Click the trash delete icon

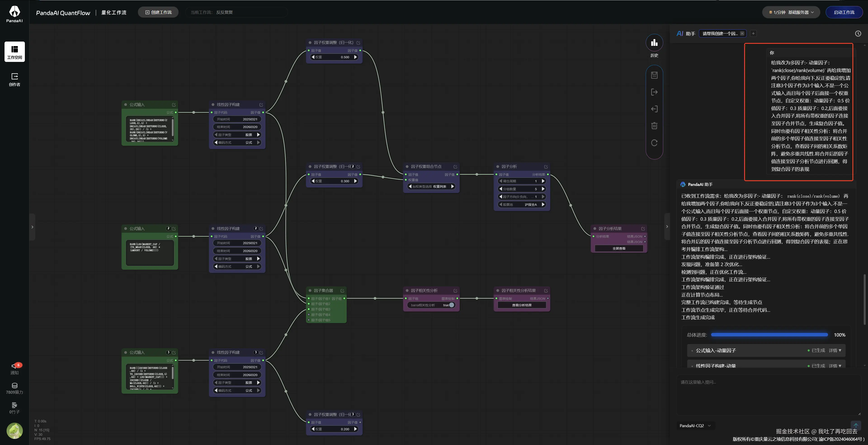tap(654, 126)
